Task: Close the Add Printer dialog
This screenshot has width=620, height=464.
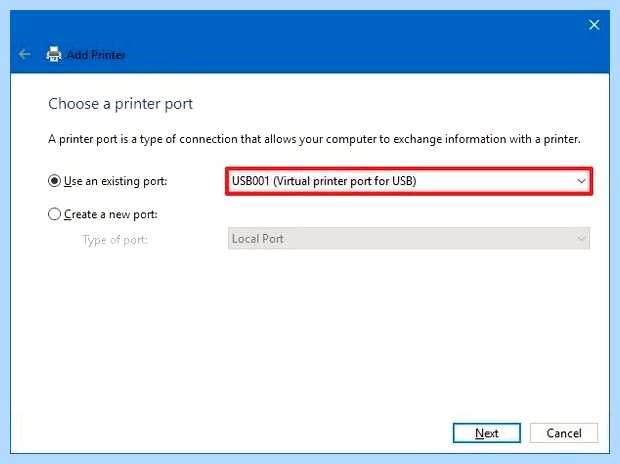Action: coord(594,25)
